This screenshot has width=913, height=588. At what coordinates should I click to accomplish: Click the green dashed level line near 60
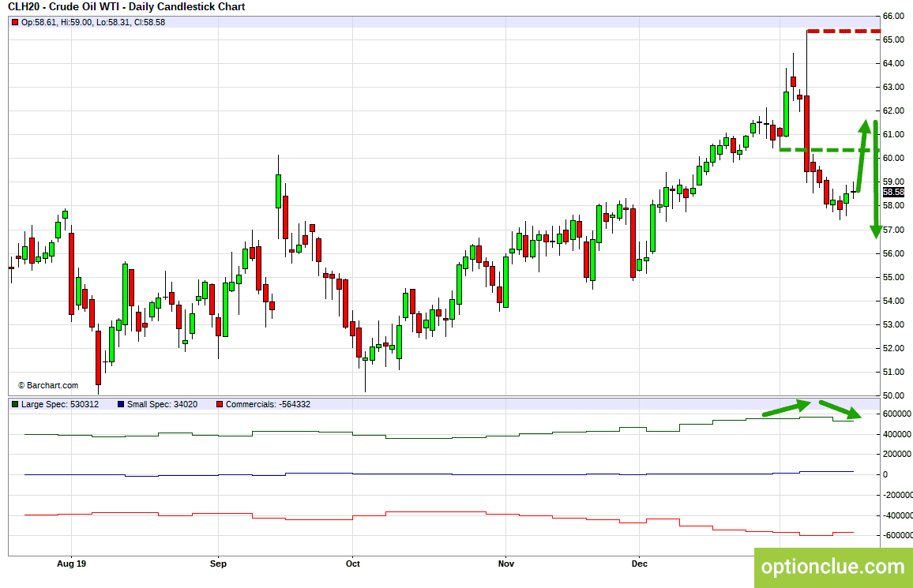[x=829, y=150]
